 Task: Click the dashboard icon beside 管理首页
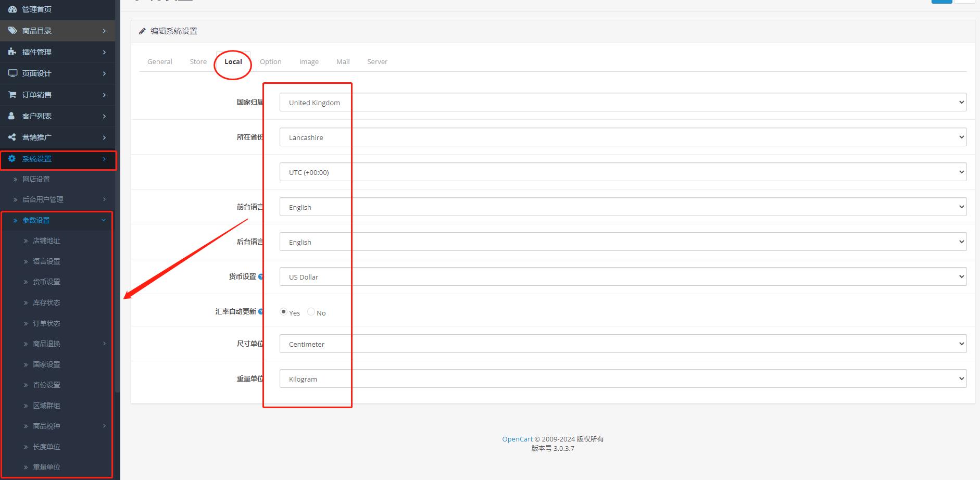pos(12,9)
